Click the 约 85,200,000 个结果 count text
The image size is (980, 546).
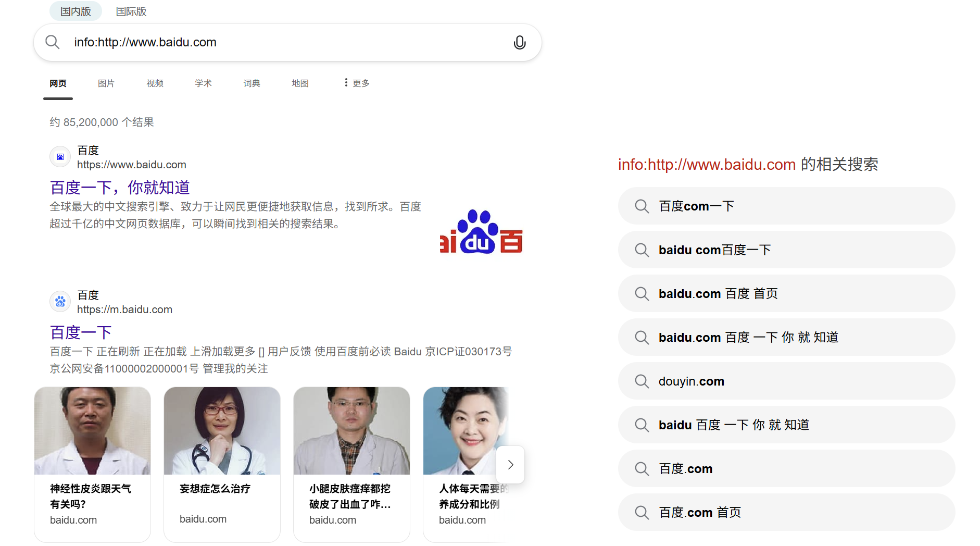[102, 122]
